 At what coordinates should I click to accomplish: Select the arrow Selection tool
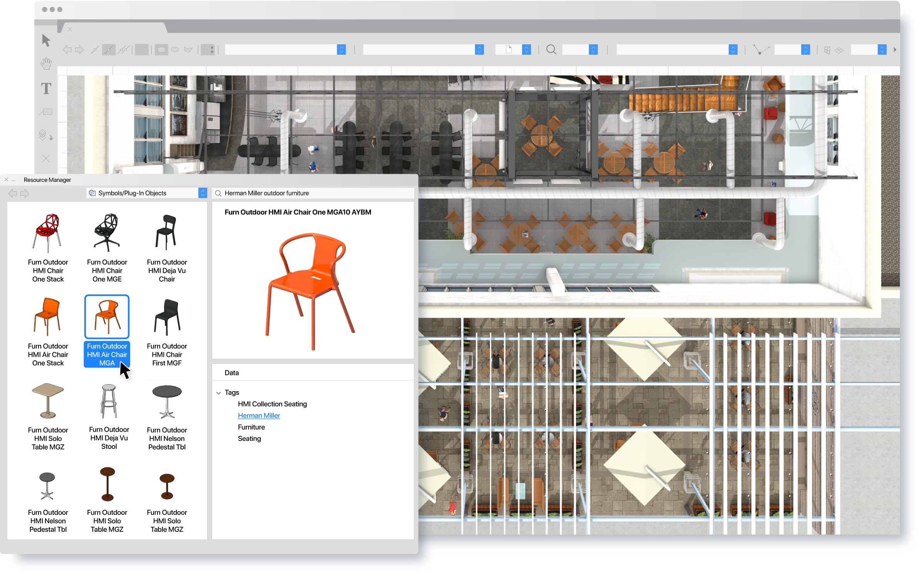pyautogui.click(x=46, y=40)
